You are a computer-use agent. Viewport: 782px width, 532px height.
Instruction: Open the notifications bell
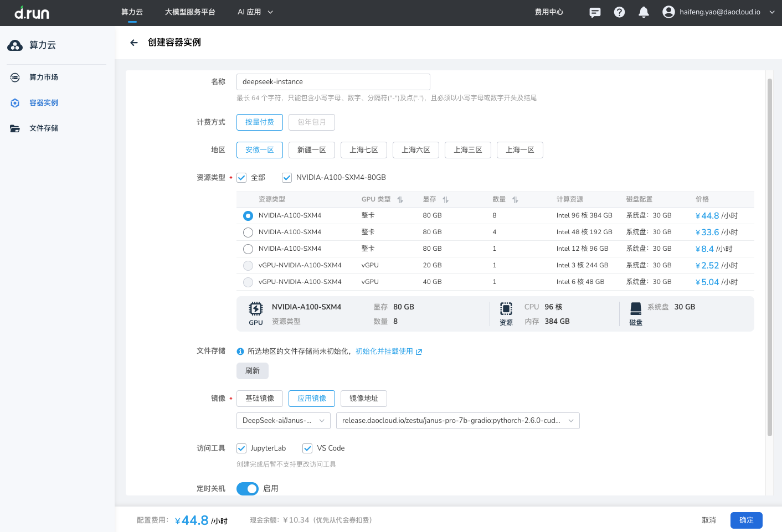(x=644, y=12)
